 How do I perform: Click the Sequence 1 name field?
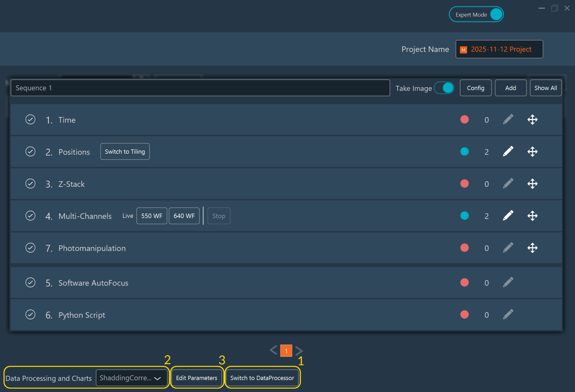pyautogui.click(x=200, y=88)
